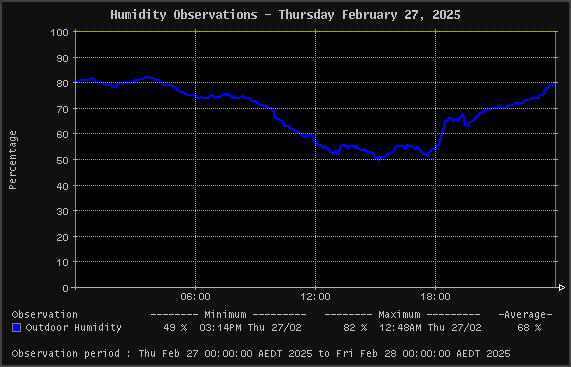Click the Average column header
This screenshot has height=367, width=571.
[525, 315]
